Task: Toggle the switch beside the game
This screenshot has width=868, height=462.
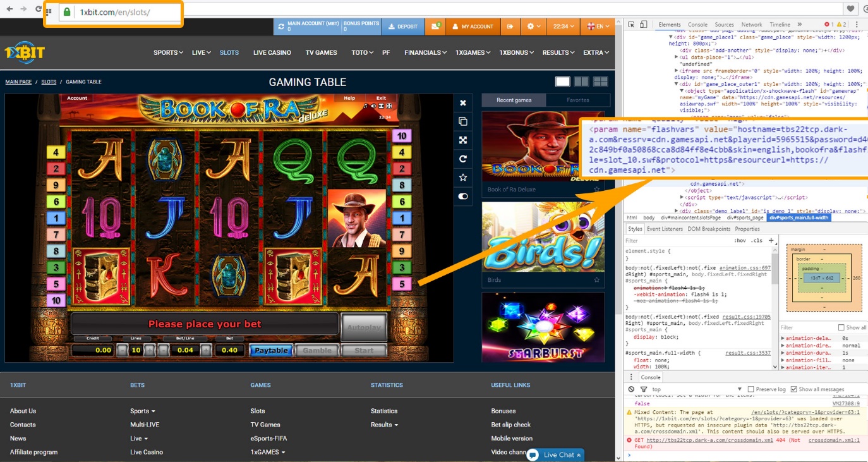Action: (462, 197)
